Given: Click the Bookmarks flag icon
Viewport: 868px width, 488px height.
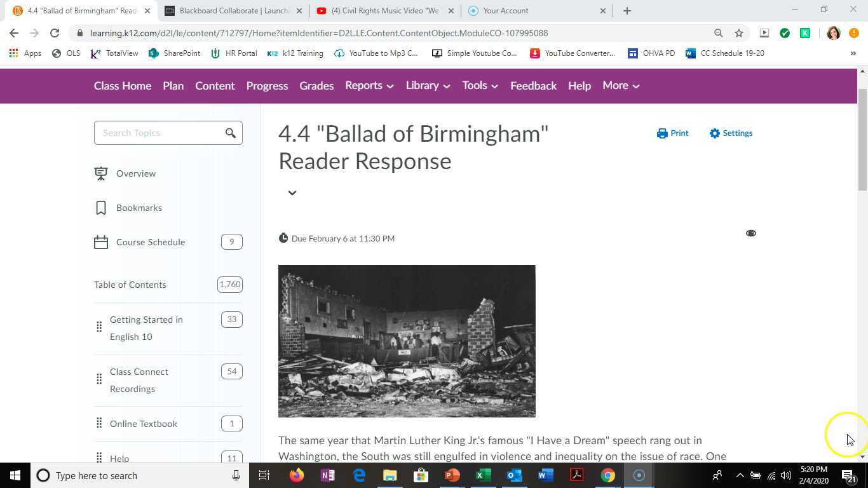Looking at the screenshot, I should 101,207.
